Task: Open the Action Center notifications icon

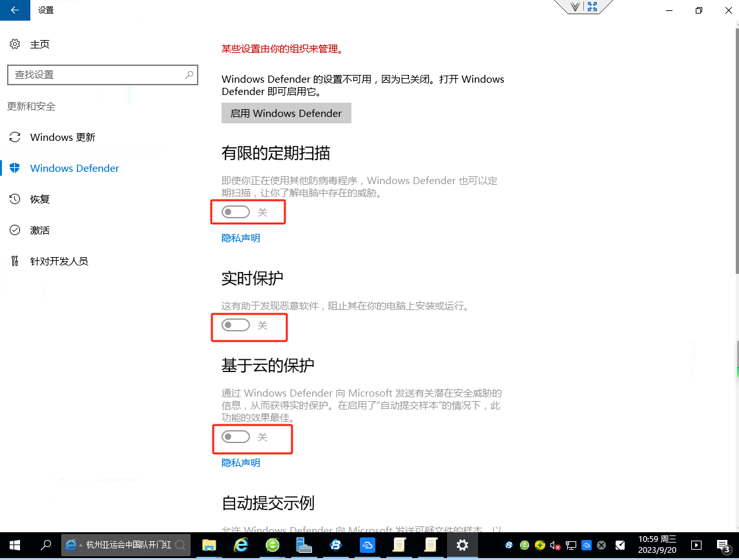Action: (723, 546)
